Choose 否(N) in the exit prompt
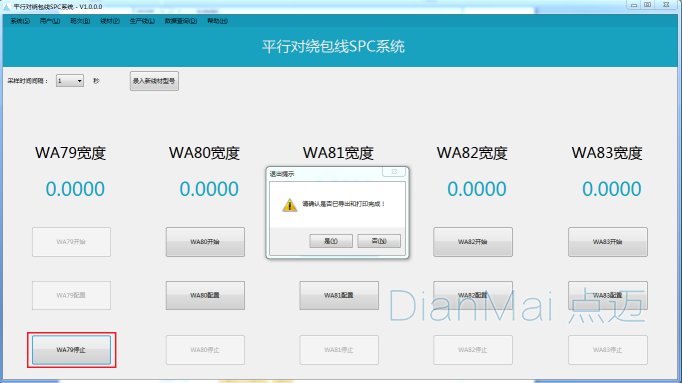This screenshot has width=682, height=383. [x=379, y=241]
